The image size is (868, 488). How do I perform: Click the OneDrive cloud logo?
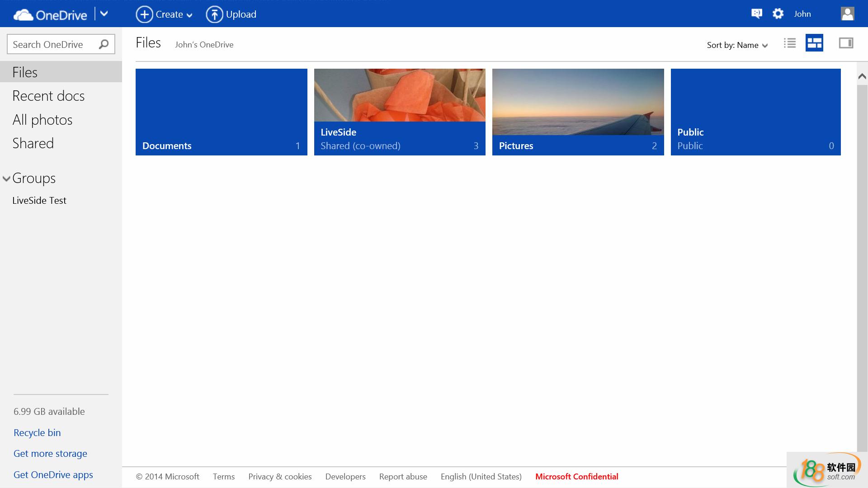coord(50,14)
